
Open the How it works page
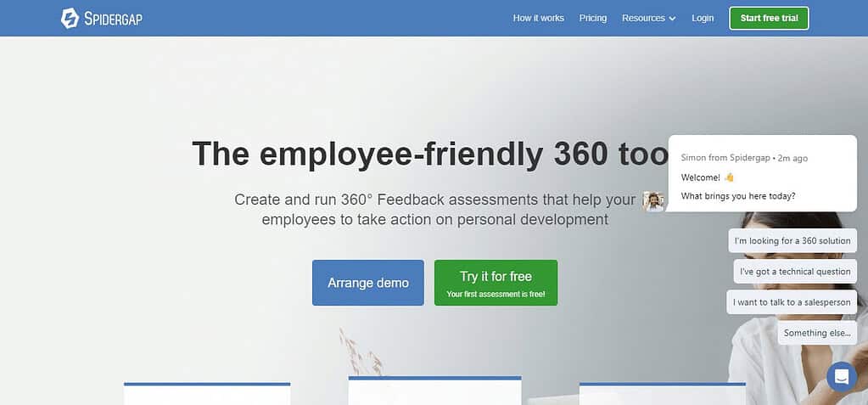click(538, 19)
